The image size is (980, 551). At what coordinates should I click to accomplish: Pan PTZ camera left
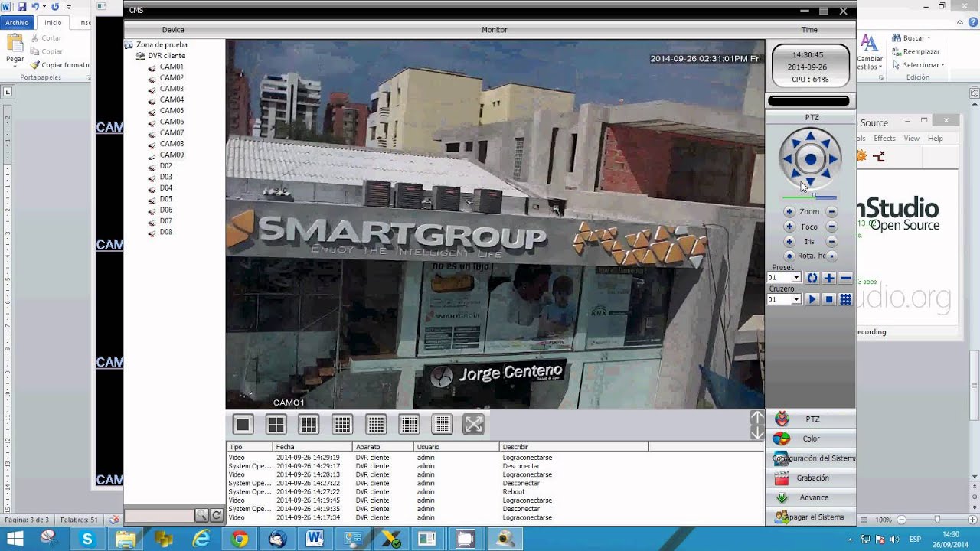click(x=787, y=159)
